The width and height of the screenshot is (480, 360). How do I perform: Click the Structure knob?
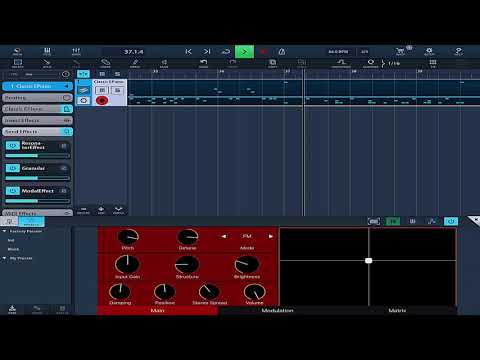click(x=187, y=265)
